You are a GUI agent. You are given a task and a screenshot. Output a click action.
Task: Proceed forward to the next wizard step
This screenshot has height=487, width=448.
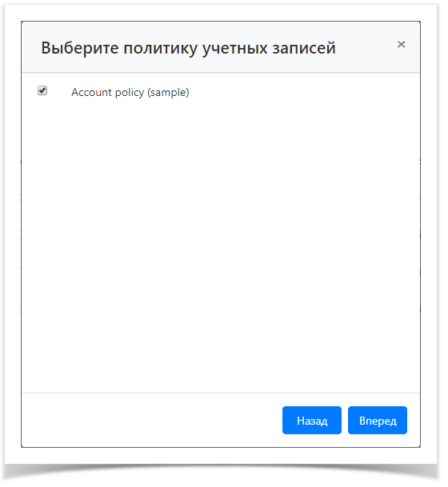pos(377,420)
